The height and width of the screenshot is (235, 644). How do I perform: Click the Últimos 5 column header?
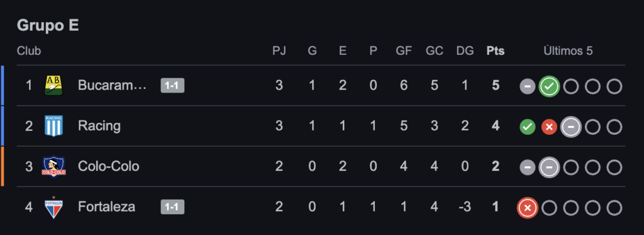[568, 51]
